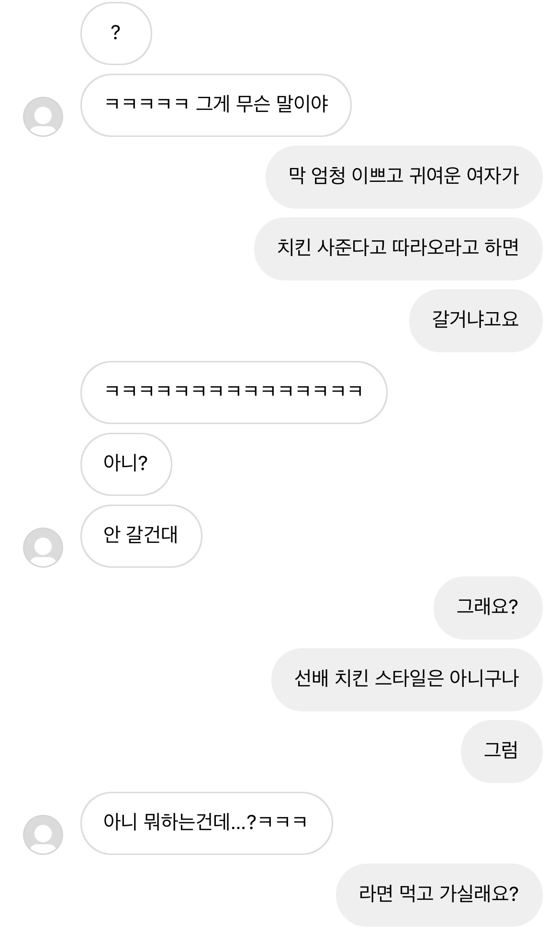Screen dimensions: 560x933
Task: Click the last sent message at bottom
Action: (x=439, y=895)
